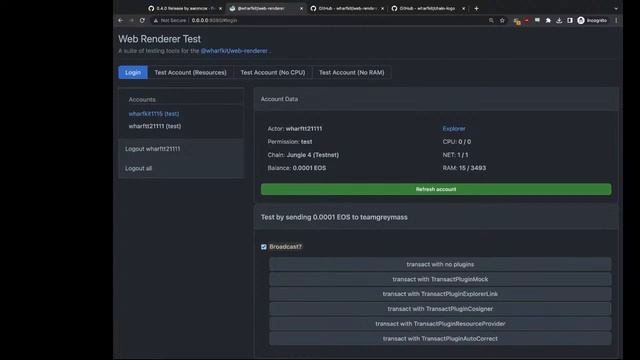Reload the page with the refresh icon
The image size is (640, 360).
142,20
